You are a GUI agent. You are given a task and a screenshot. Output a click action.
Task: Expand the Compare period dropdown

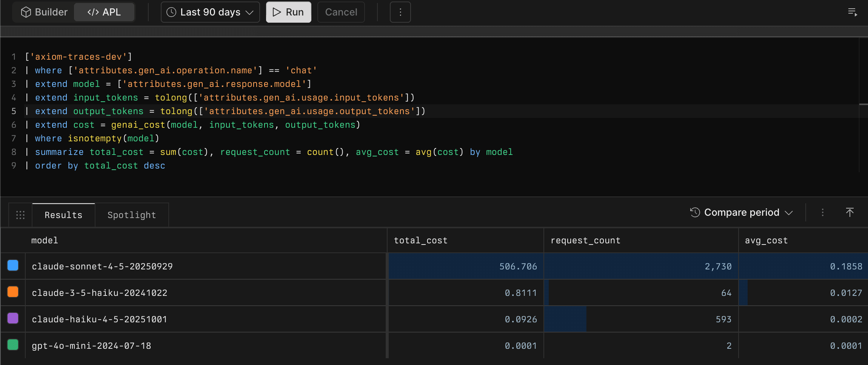click(x=741, y=213)
